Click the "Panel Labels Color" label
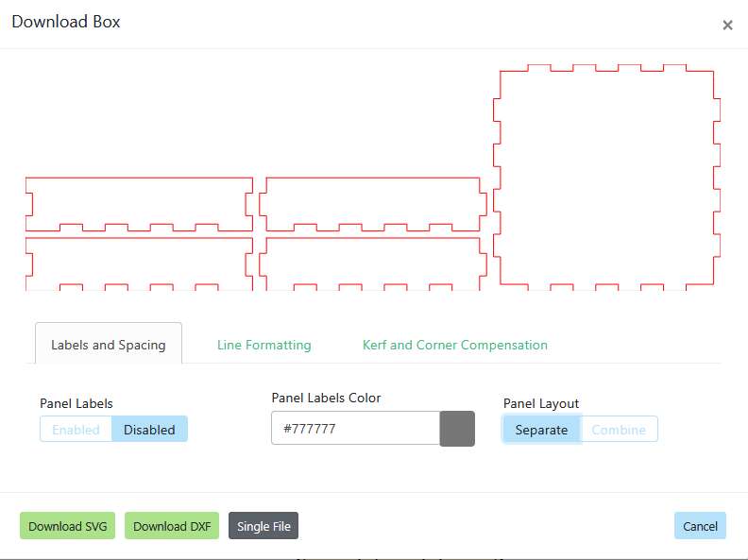Viewport: 748px width, 560px height. [x=326, y=398]
